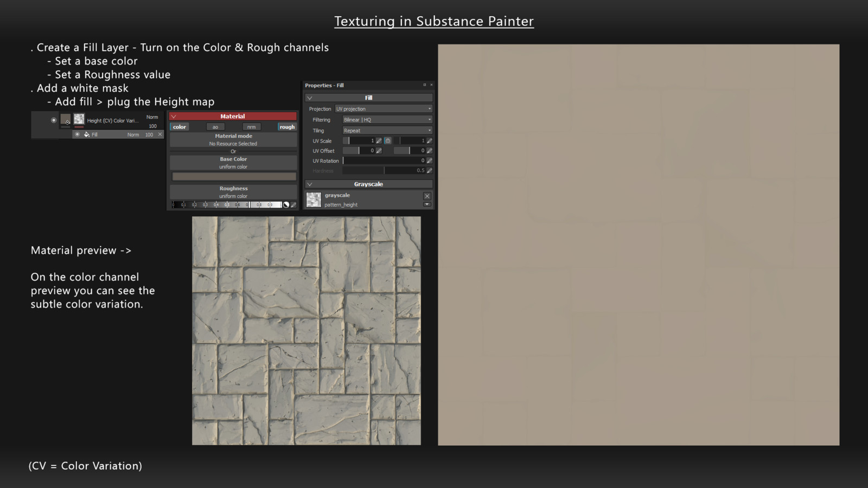Collapse the Fill section header
This screenshot has width=868, height=488.
point(369,98)
